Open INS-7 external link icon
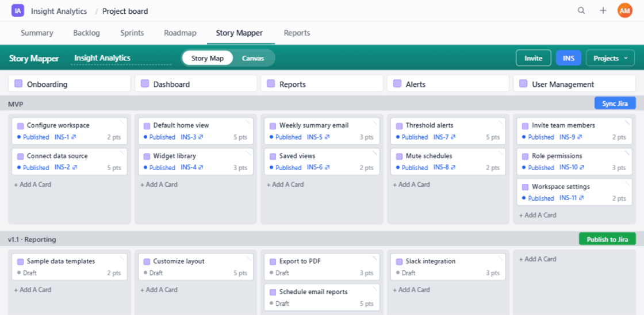The image size is (644, 315). (x=453, y=137)
